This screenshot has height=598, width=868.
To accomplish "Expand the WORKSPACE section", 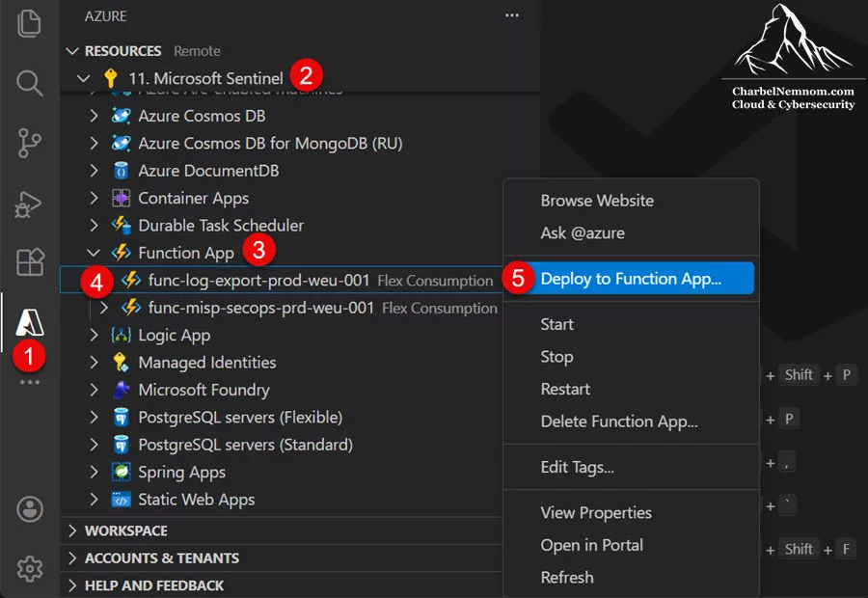I will (72, 530).
